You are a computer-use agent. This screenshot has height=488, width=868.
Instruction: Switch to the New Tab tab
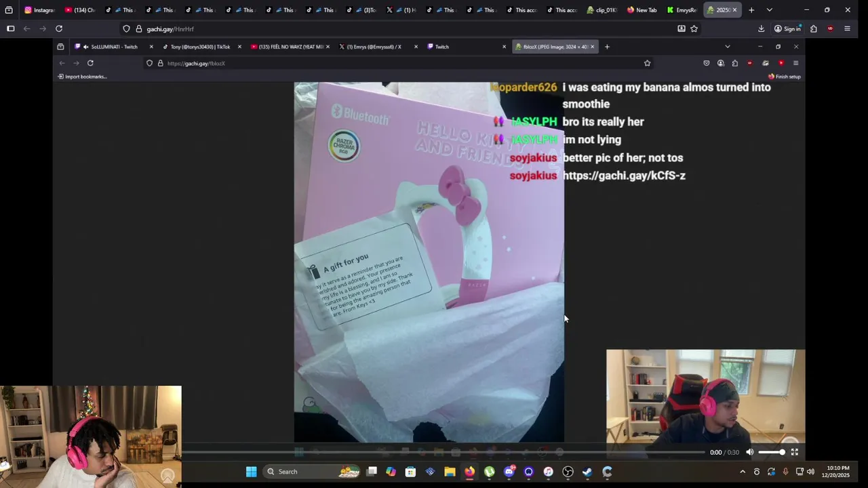coord(642,10)
